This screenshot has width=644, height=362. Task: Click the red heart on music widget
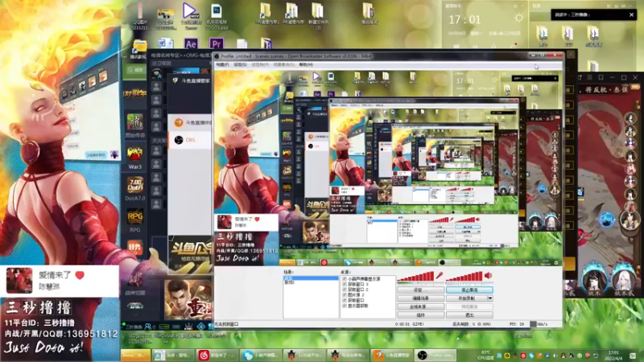coord(80,275)
